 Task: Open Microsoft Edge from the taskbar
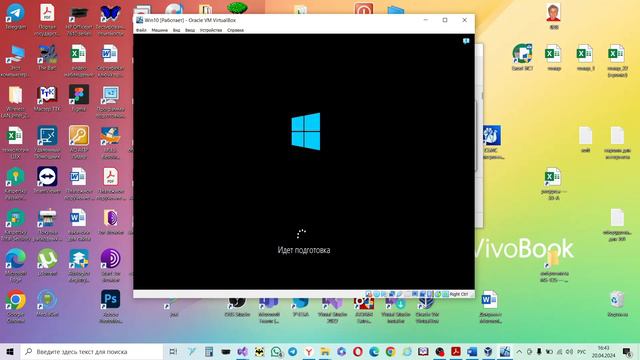click(374, 351)
